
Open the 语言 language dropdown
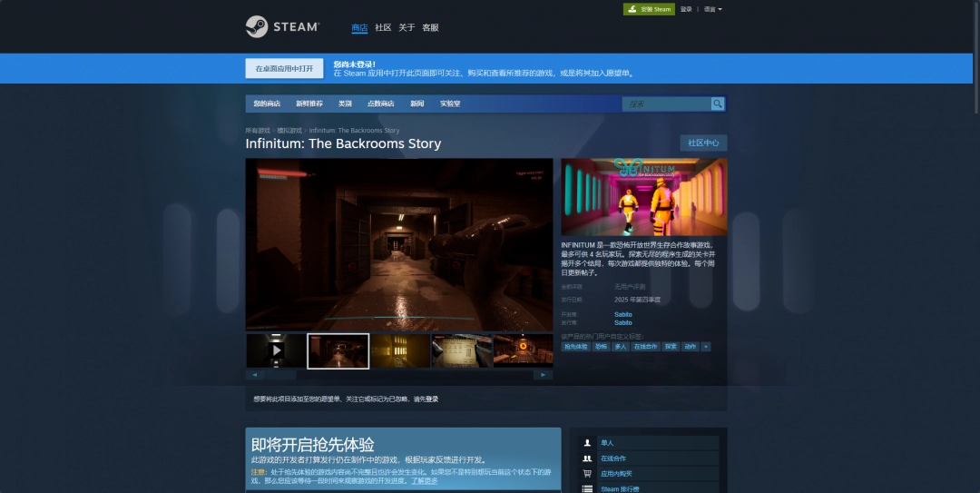pyautogui.click(x=713, y=9)
